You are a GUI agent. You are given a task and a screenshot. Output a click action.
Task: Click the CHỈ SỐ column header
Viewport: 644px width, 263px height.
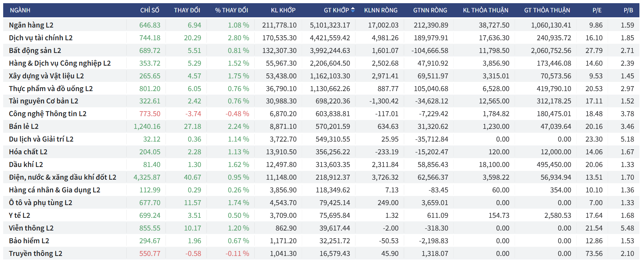tap(149, 10)
